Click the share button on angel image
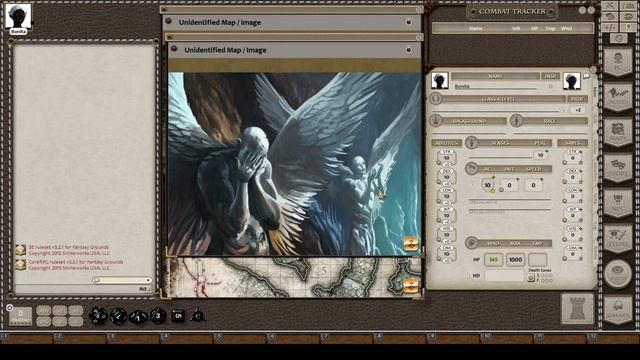This screenshot has width=640, height=360. (x=411, y=244)
